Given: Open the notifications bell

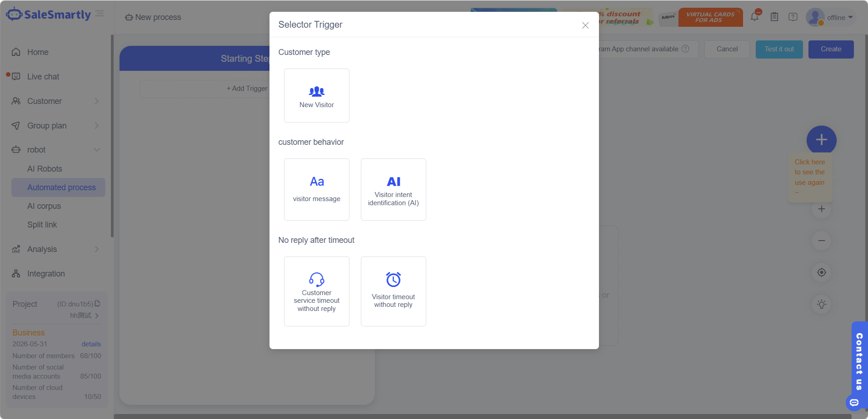Looking at the screenshot, I should click(x=754, y=17).
